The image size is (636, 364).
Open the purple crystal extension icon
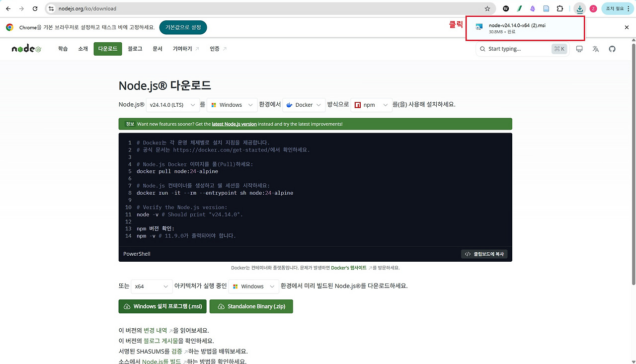[x=533, y=8]
